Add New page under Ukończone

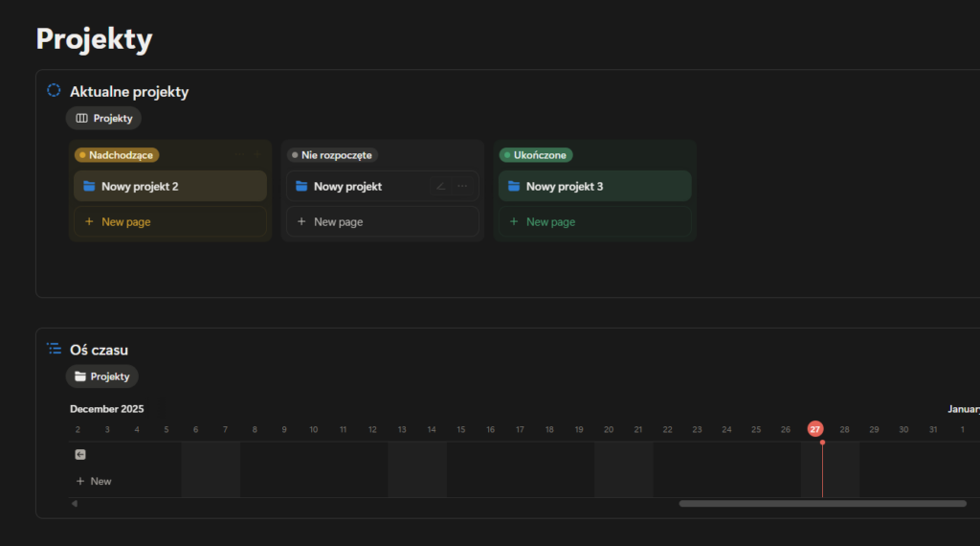tap(595, 221)
